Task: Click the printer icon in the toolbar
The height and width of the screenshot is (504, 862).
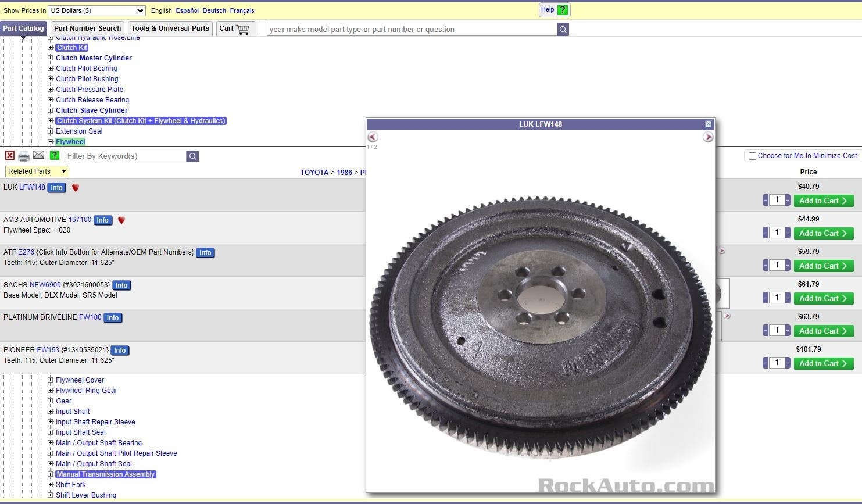Action: tap(24, 156)
